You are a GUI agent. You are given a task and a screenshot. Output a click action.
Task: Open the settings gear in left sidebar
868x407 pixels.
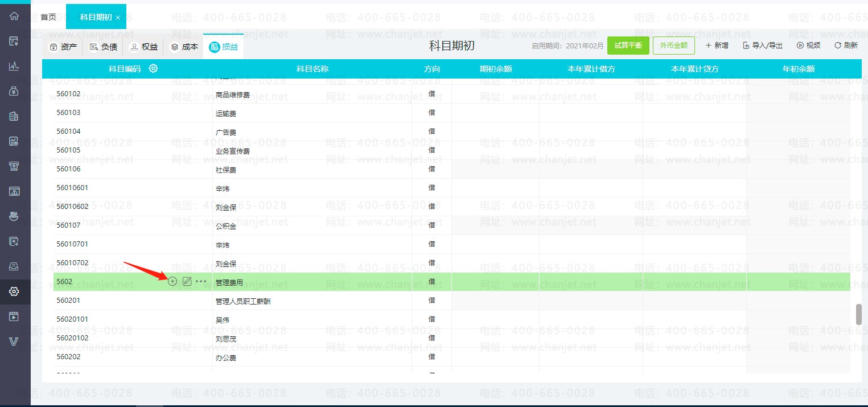point(14,291)
